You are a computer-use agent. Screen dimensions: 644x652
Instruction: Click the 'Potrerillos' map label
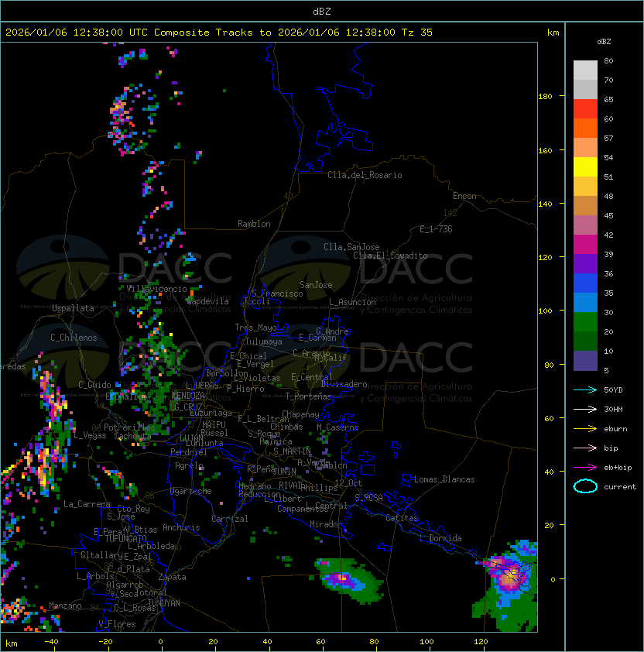pos(129,427)
